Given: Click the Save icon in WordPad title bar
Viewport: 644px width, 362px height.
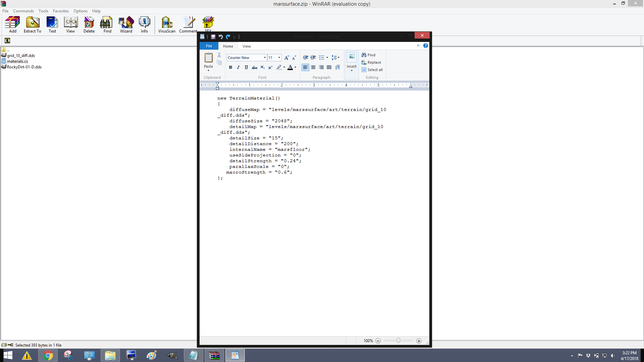Looking at the screenshot, I should 213,37.
